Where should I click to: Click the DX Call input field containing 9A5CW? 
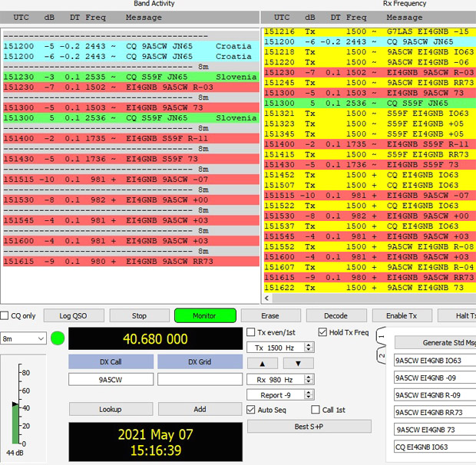[111, 380]
